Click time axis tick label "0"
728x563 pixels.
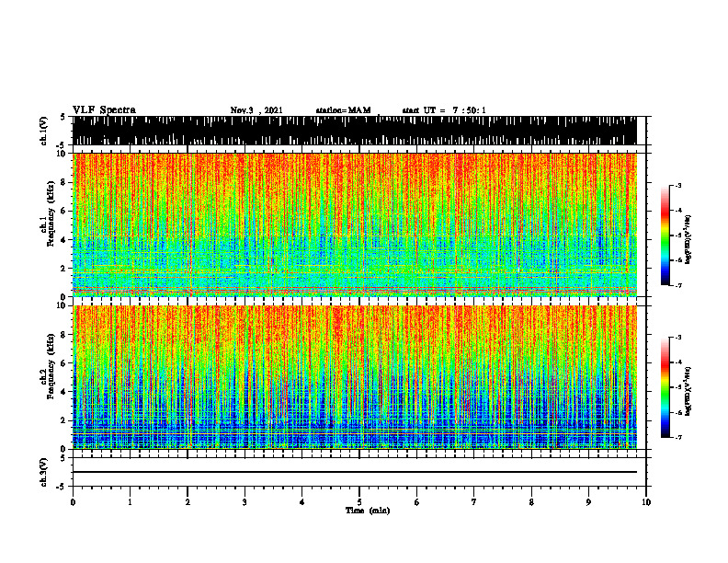click(x=73, y=502)
